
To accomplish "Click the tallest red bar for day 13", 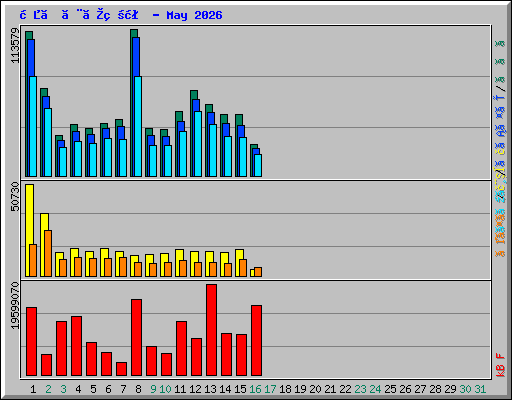I will point(211,330).
